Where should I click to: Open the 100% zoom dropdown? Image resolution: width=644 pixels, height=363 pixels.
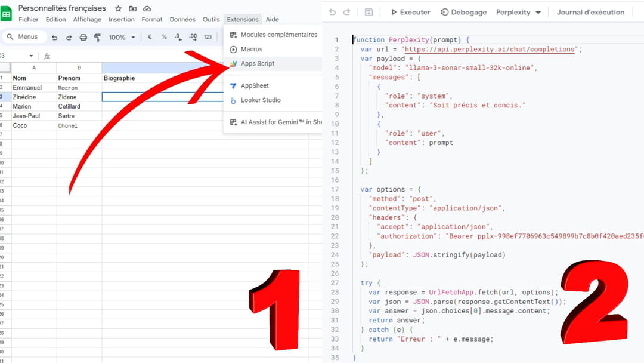point(122,38)
